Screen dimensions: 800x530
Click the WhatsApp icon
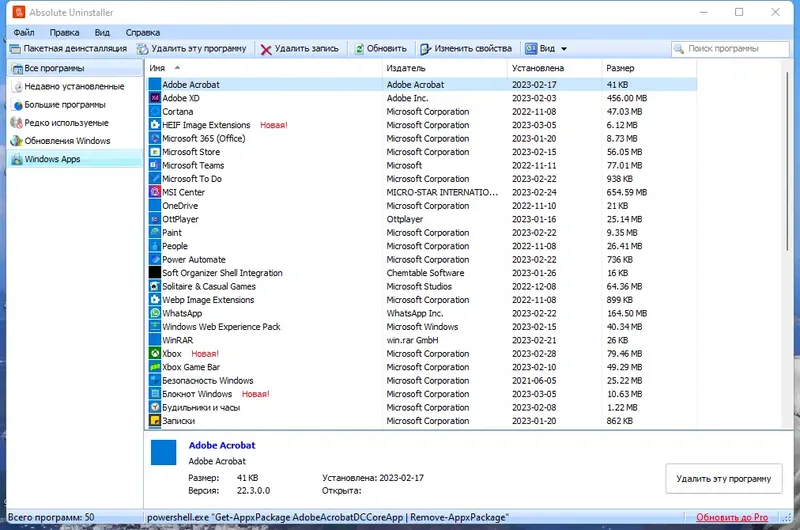155,313
